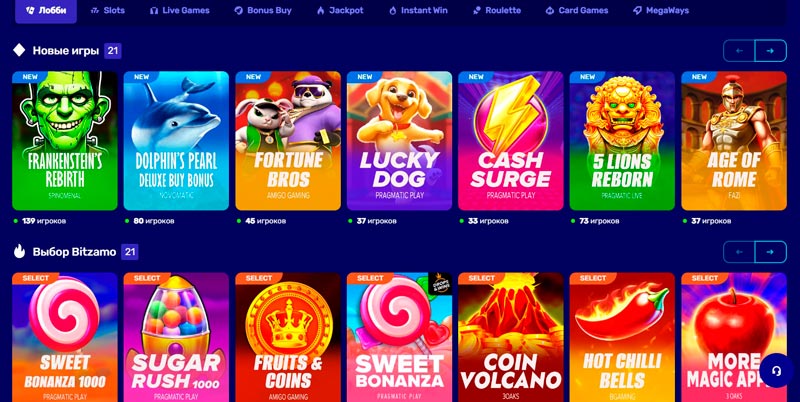
Task: Click previous arrow in Выбор Bitzamo section
Action: 739,252
